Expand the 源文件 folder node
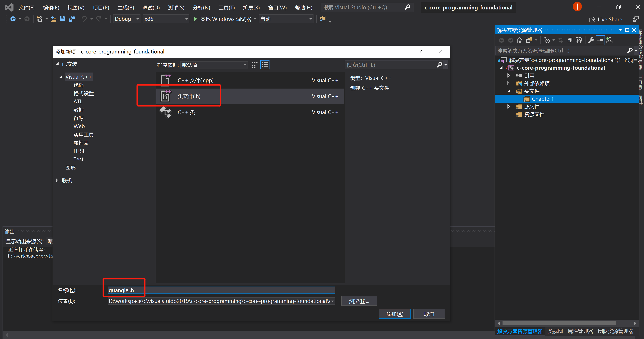Image resolution: width=644 pixels, height=339 pixels. coord(508,106)
